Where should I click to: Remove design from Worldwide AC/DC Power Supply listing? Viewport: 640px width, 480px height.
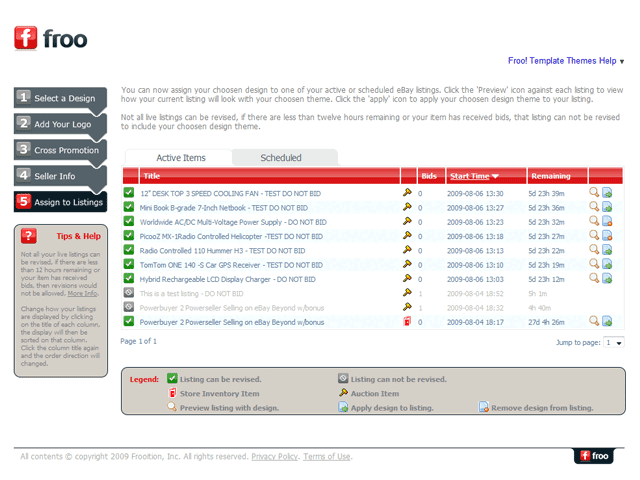607,221
